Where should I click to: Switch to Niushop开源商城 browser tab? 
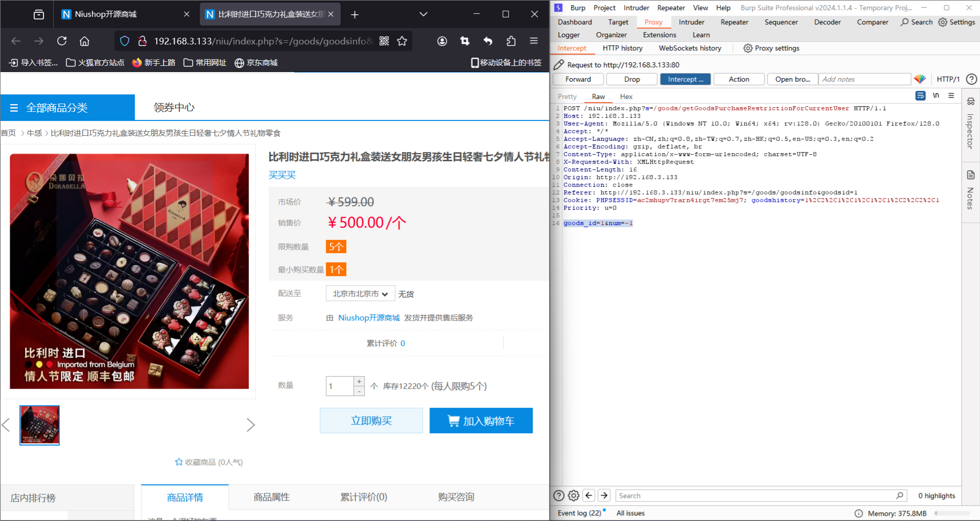(106, 14)
